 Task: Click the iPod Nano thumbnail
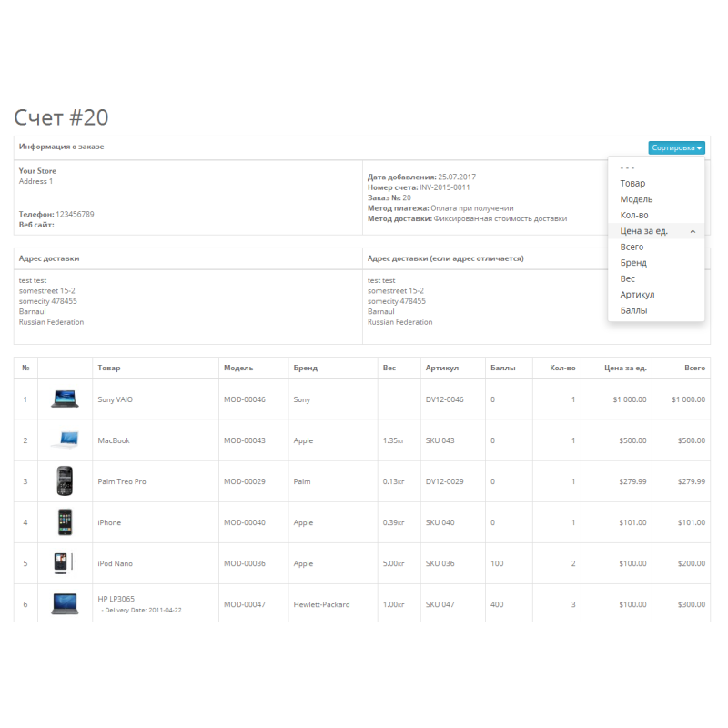[65, 563]
